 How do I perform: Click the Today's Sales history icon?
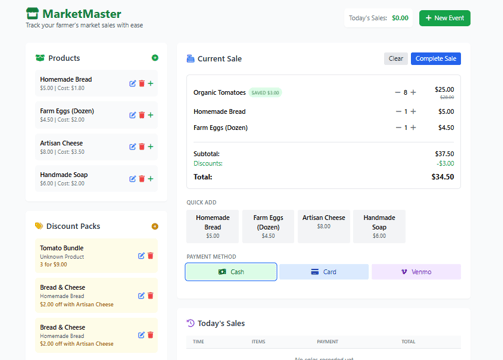(190, 323)
